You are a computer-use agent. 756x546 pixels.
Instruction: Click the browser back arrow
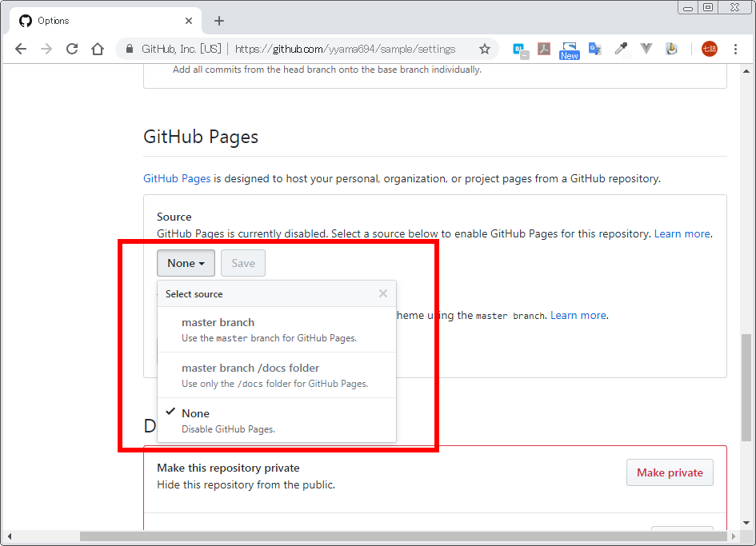point(21,49)
